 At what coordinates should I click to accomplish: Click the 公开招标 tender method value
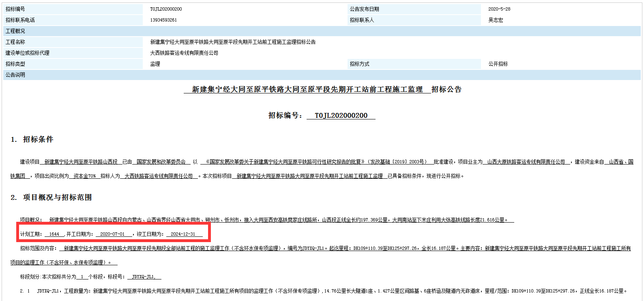(x=498, y=64)
